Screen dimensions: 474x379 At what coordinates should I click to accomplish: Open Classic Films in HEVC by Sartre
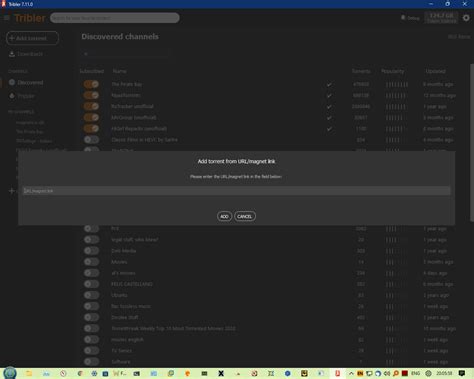[144, 140]
